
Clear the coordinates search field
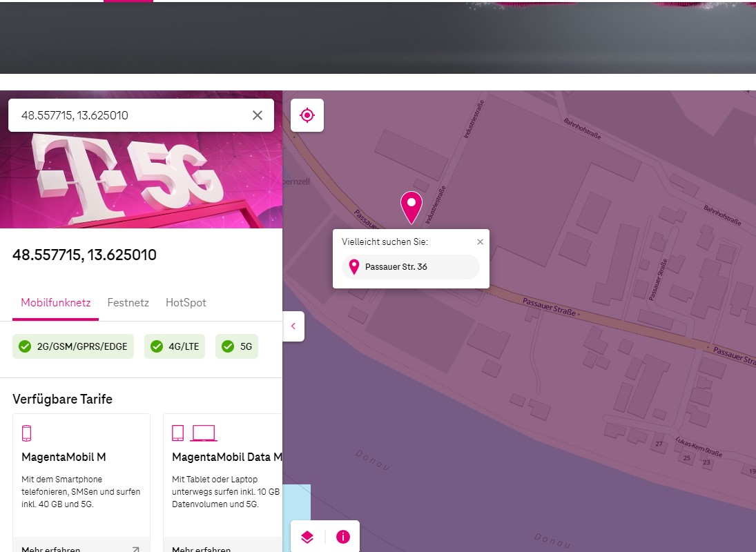(258, 115)
